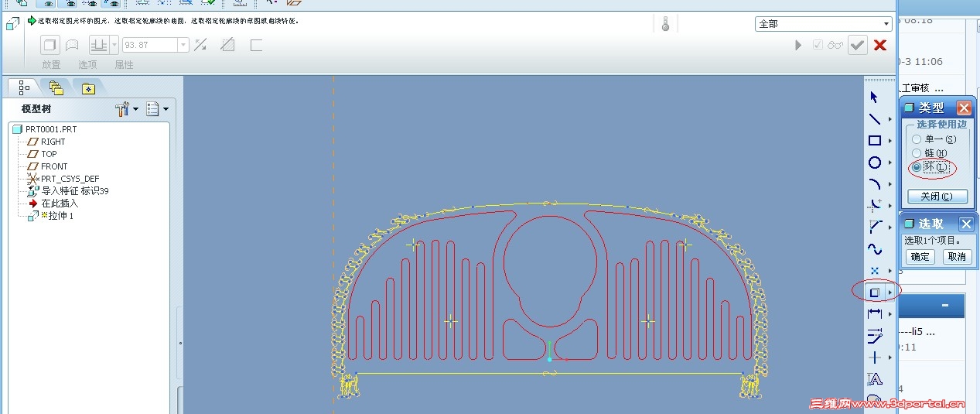Click the minus button in background window
Image resolution: width=980 pixels, height=414 pixels.
[945, 306]
